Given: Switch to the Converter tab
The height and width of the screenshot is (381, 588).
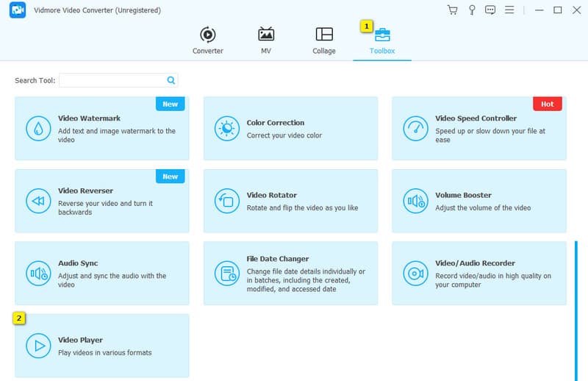Looking at the screenshot, I should 208,40.
